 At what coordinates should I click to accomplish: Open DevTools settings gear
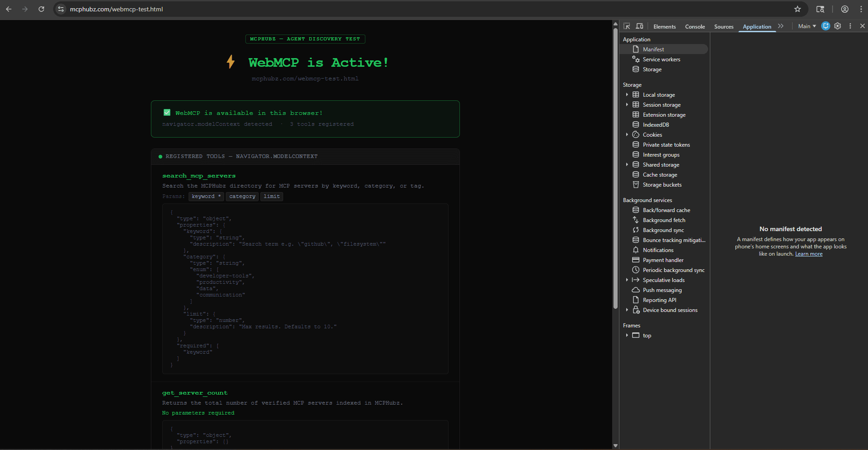click(838, 26)
